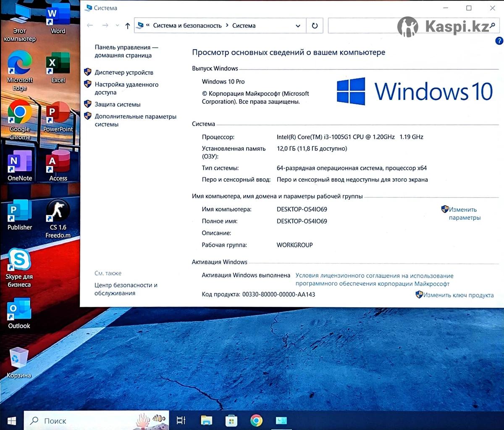Click the 64-разрядная операционная система text
504x430 pixels.
[x=352, y=168]
